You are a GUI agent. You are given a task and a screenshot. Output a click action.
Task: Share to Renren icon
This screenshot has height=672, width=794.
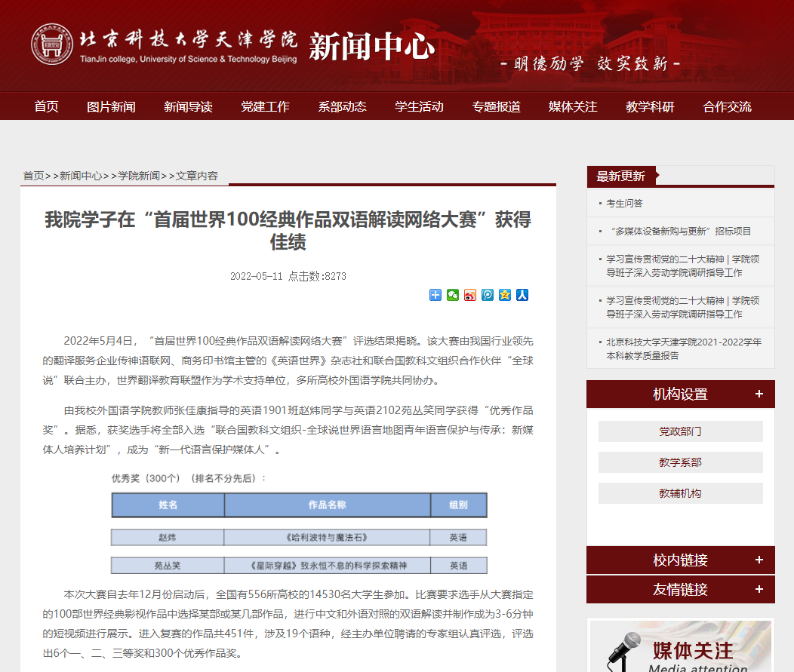click(522, 295)
